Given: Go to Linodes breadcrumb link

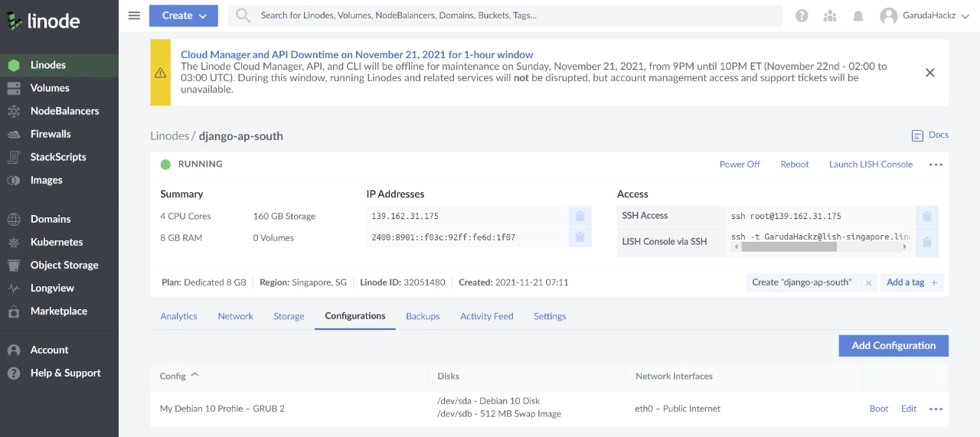Looking at the screenshot, I should pos(169,136).
